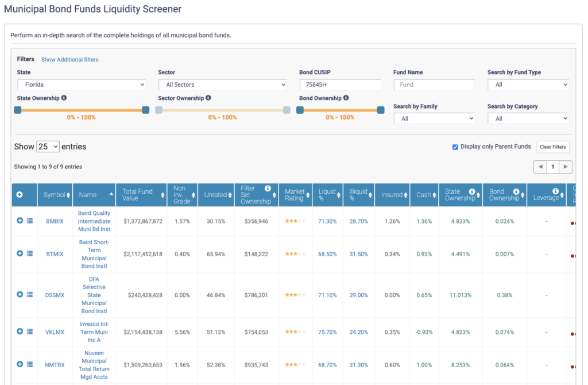Sort table by Unrated column

point(216,195)
